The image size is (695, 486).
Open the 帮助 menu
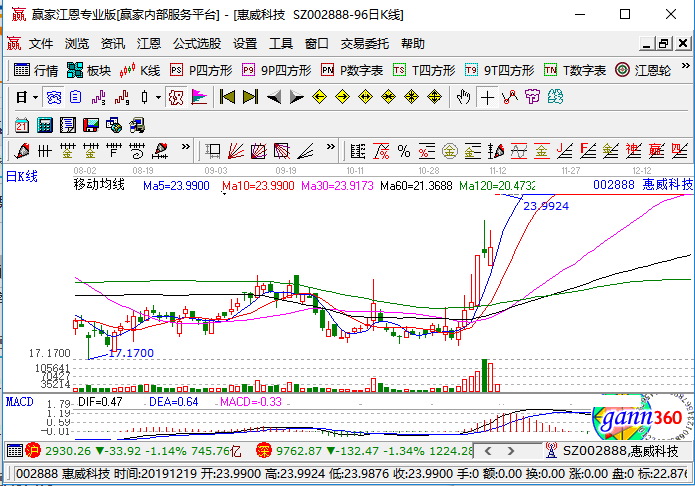[413, 43]
